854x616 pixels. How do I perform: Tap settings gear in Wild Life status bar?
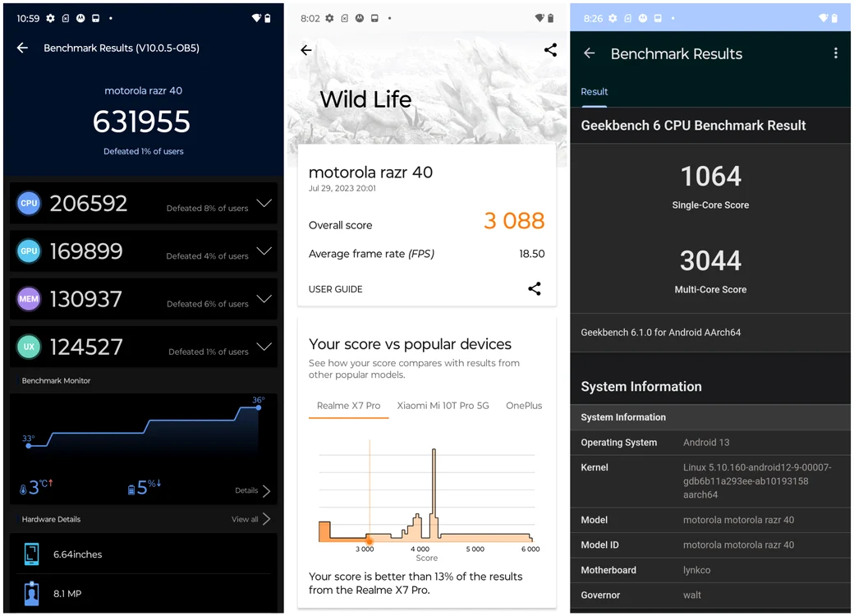329,18
